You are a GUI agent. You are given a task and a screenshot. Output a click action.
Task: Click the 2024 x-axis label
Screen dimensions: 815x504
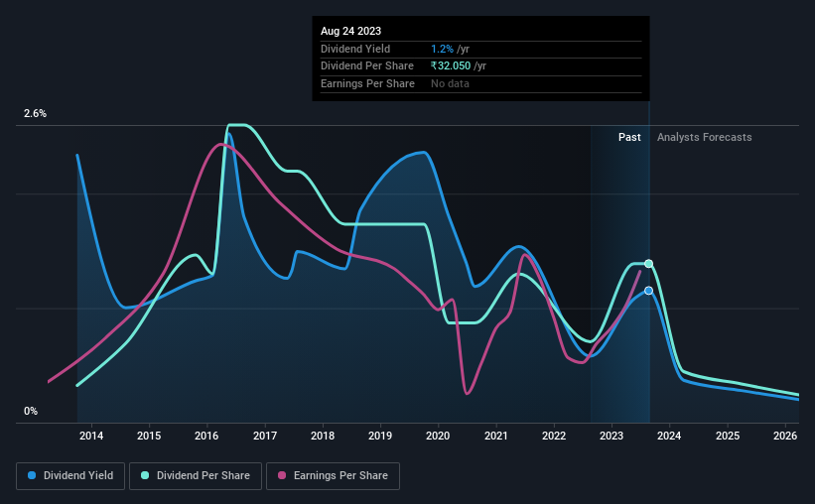click(x=669, y=436)
